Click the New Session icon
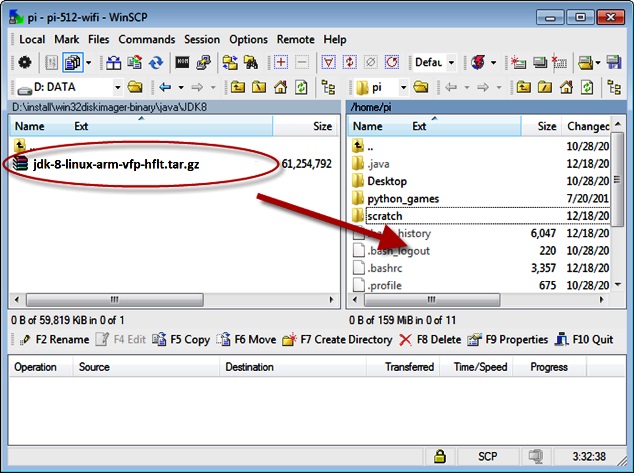Screen dimensions: 634x473 518,63
